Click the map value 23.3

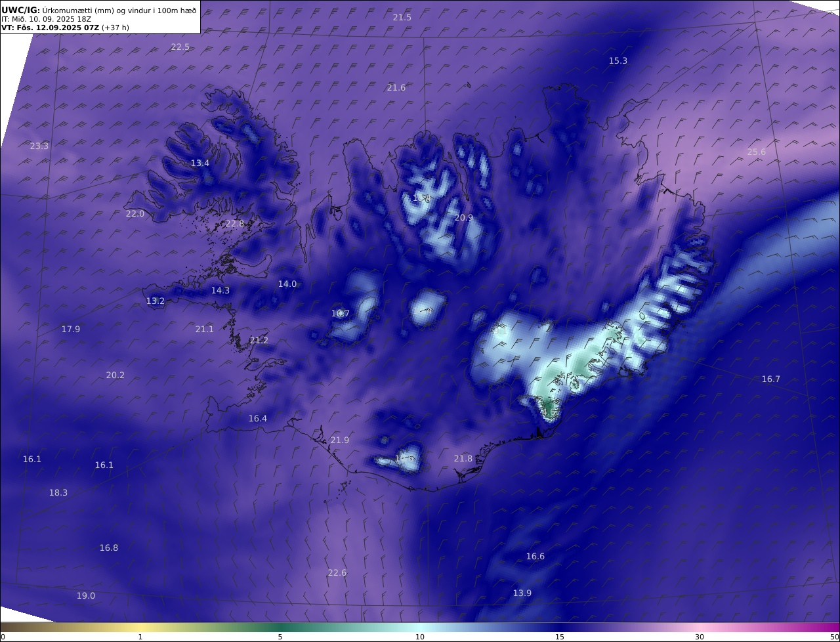click(39, 146)
